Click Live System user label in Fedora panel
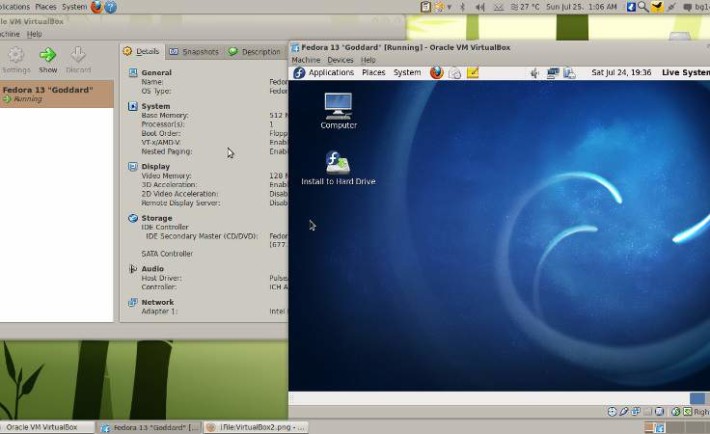The height and width of the screenshot is (434, 710). click(686, 72)
